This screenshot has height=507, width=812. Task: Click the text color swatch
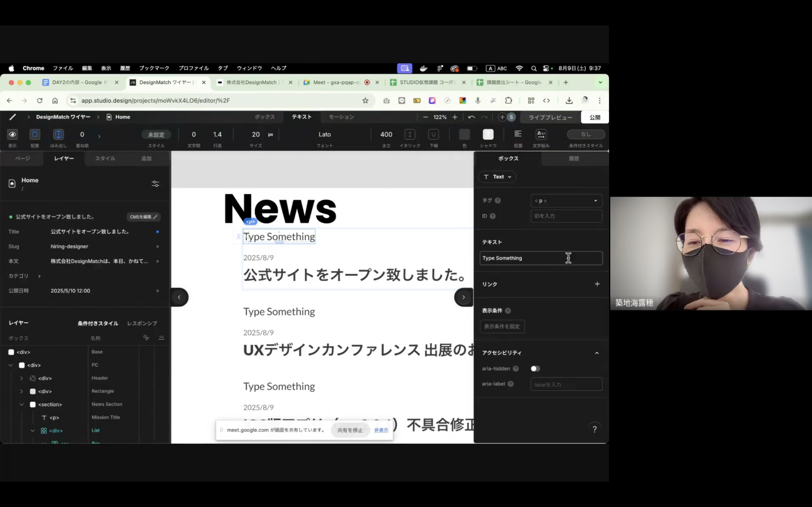click(x=464, y=134)
